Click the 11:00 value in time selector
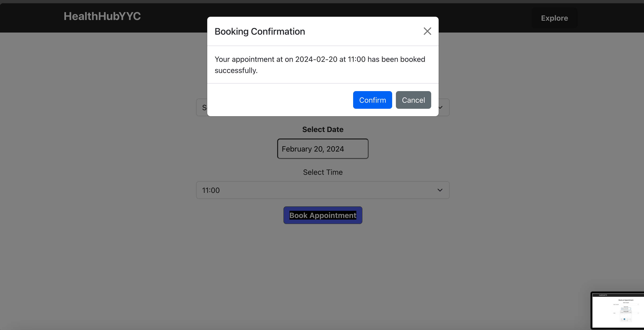The height and width of the screenshot is (330, 644). tap(211, 191)
